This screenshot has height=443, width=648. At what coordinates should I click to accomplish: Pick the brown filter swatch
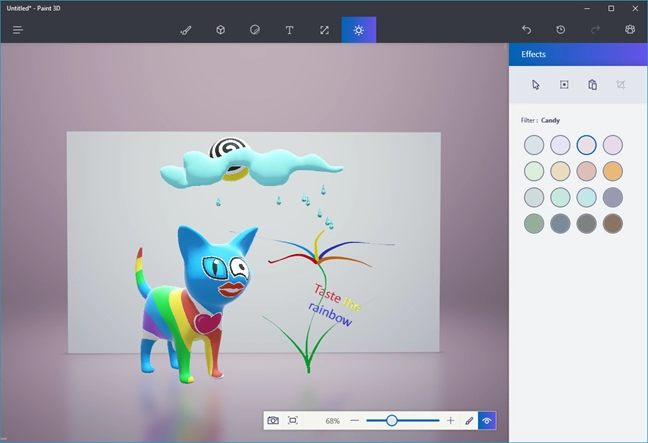(612, 224)
